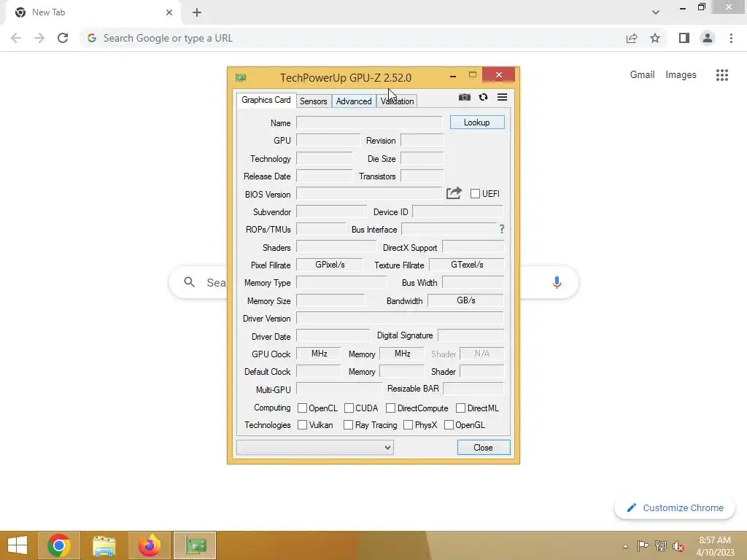Close the New Tab tab

click(x=169, y=12)
